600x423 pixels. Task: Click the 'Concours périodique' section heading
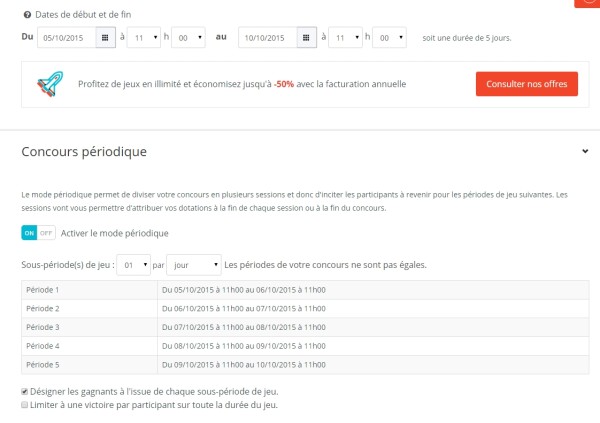click(84, 152)
